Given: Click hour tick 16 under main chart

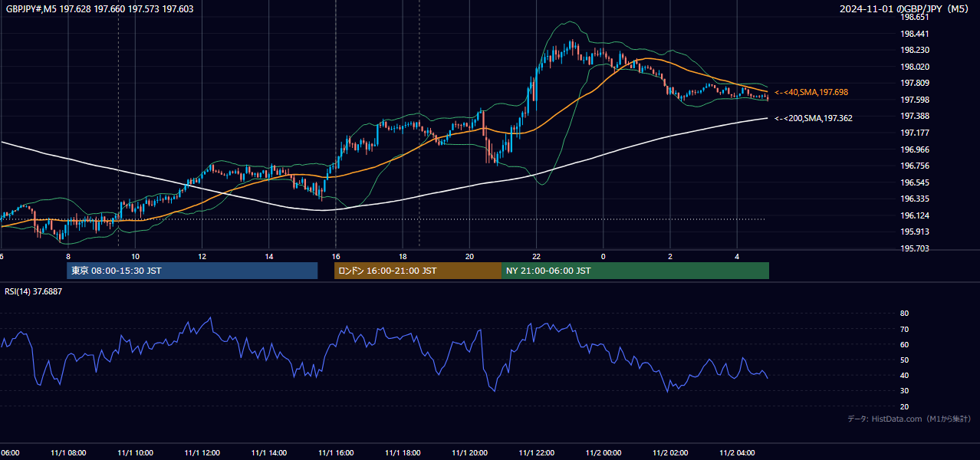Looking at the screenshot, I should (x=336, y=256).
